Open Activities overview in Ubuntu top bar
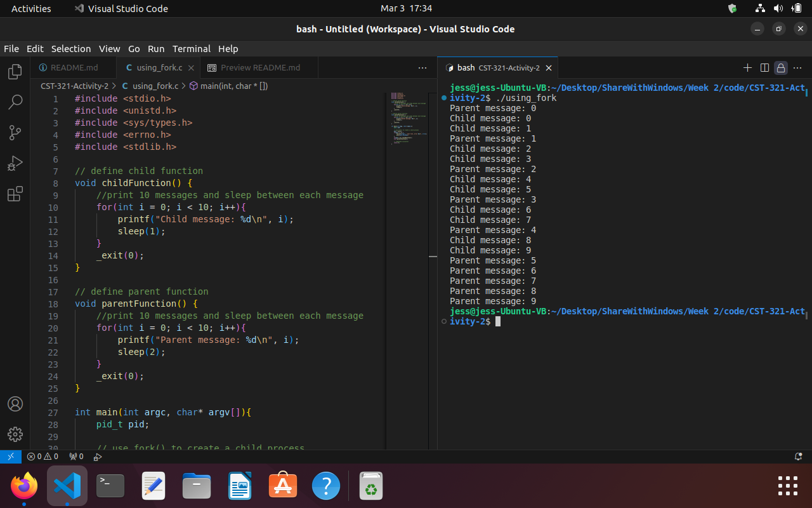 click(31, 8)
